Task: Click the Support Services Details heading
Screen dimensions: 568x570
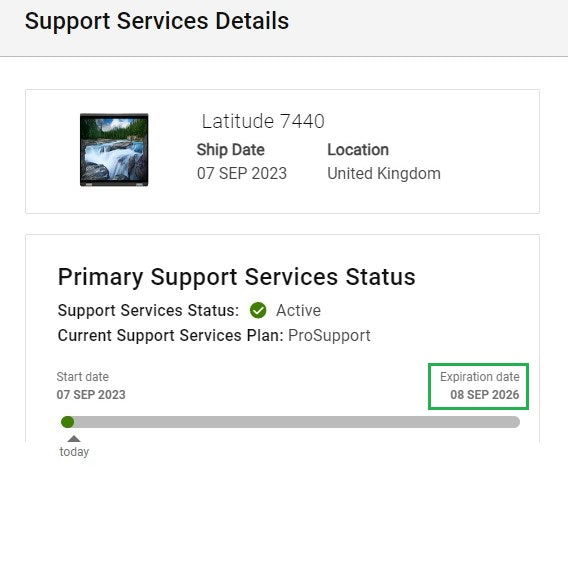Action: coord(157,21)
